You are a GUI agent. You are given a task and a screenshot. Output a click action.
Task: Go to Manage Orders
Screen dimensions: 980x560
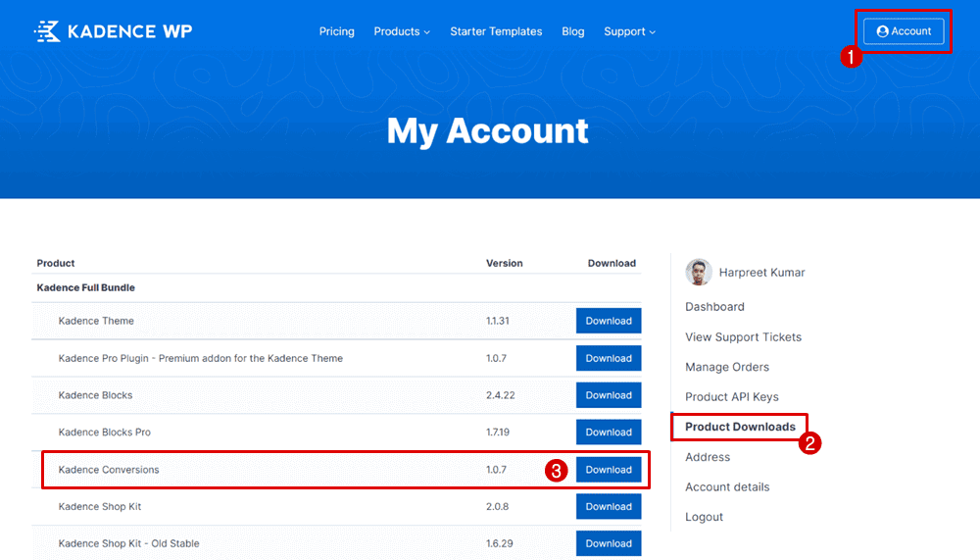(x=727, y=367)
